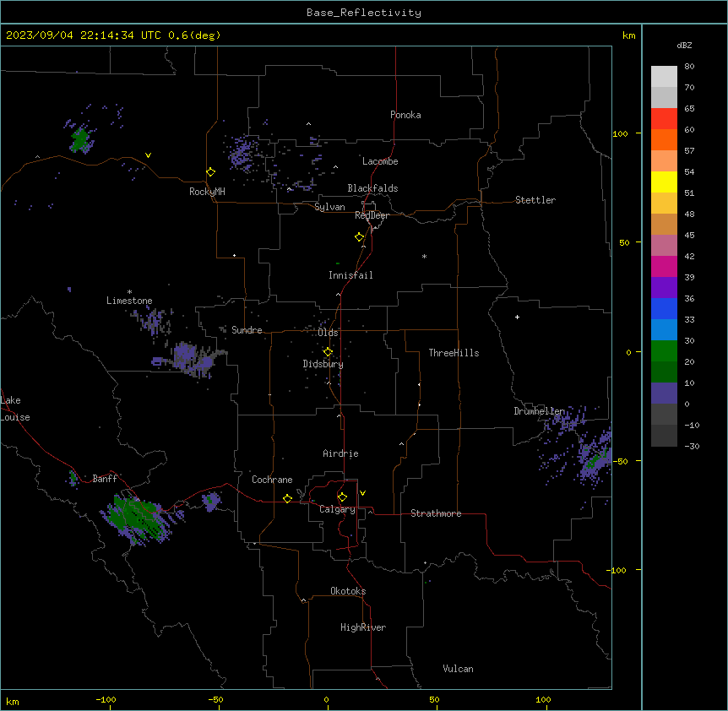Click the Lake Louise label

tap(15, 409)
